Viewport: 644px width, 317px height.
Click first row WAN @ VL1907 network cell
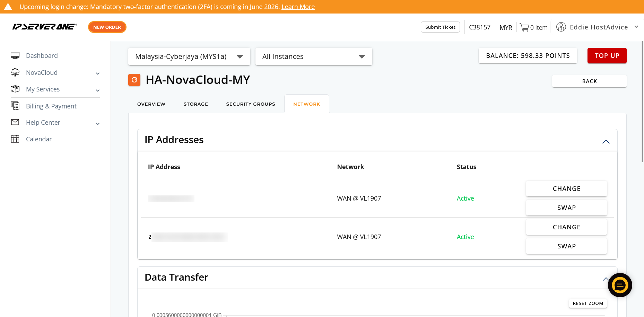[359, 198]
